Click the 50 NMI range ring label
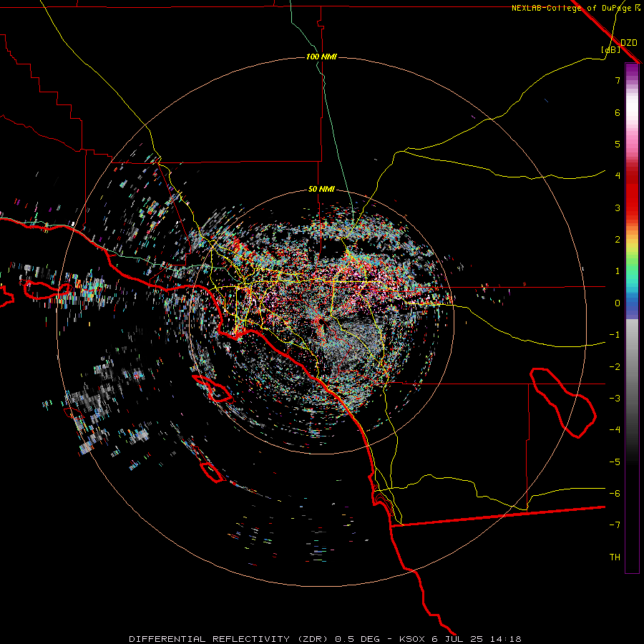This screenshot has height=644, width=644. pyautogui.click(x=321, y=189)
